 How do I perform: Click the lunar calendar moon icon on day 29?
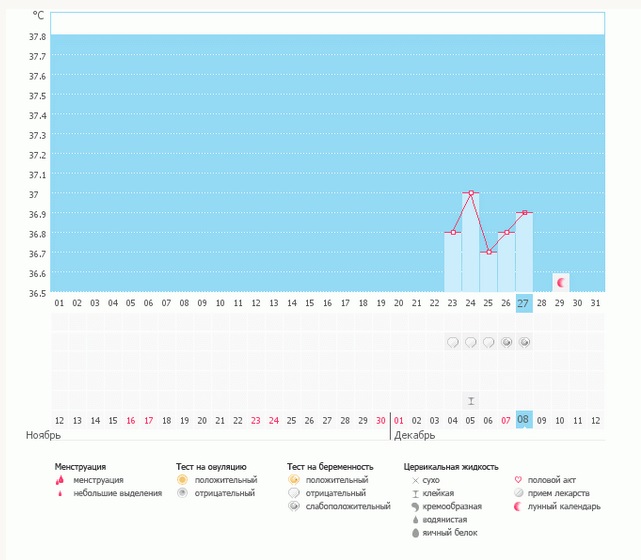click(561, 283)
